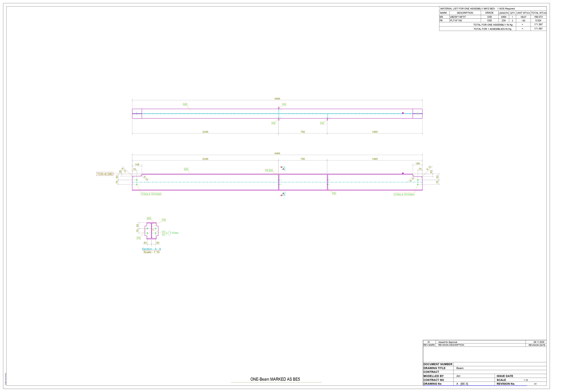Click the 28.11.2025 revision date
This screenshot has height=392, width=588.
click(539, 342)
